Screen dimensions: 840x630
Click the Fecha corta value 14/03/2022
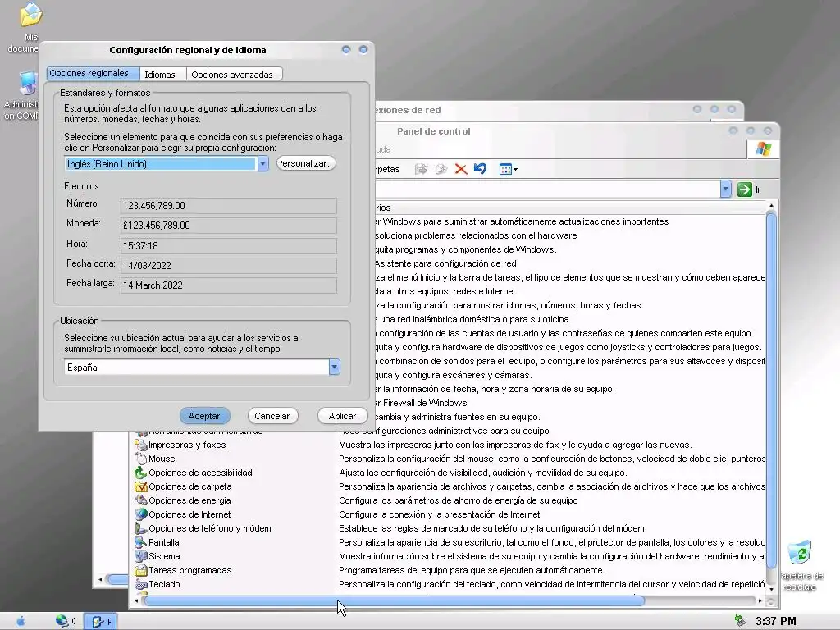[147, 266]
